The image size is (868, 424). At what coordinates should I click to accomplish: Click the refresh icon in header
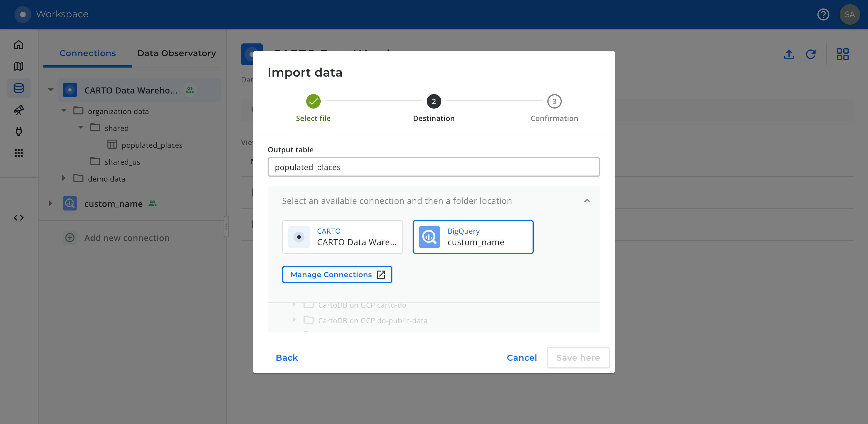tap(811, 54)
